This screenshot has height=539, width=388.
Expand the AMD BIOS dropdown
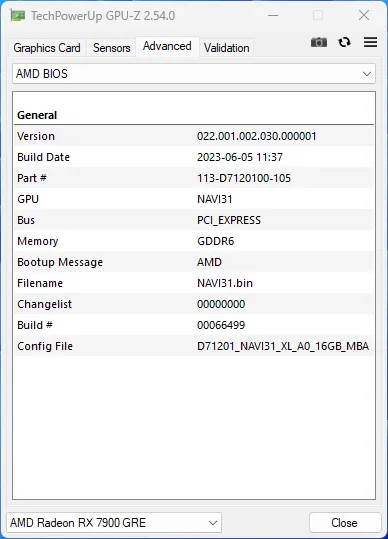coord(194,74)
